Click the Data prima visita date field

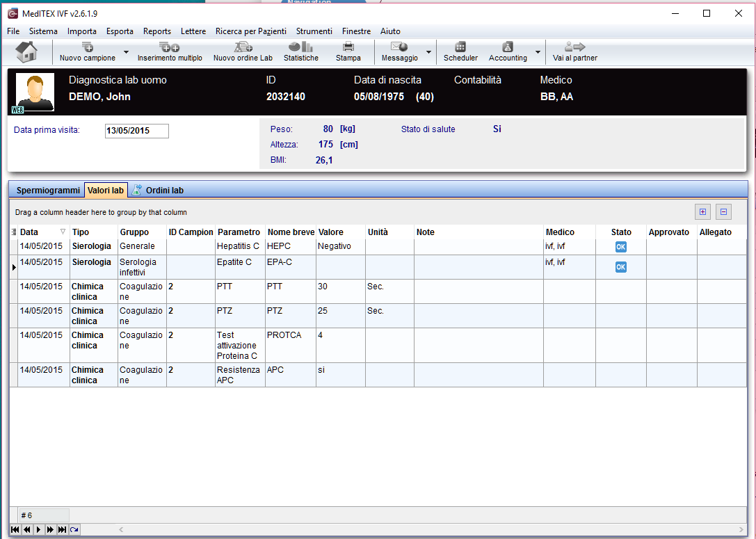(x=137, y=131)
